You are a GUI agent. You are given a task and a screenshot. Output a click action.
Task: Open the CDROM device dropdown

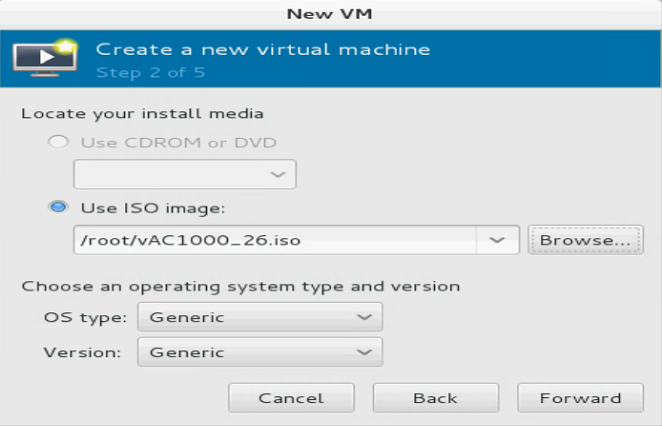point(185,174)
